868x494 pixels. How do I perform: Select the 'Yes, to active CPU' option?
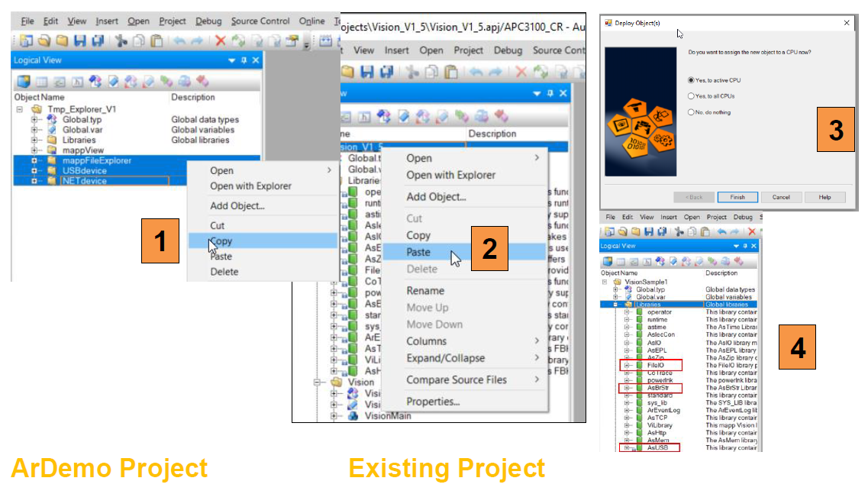[691, 79]
